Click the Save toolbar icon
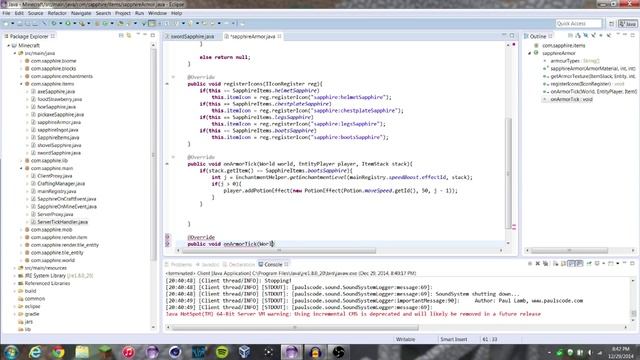 20,23
